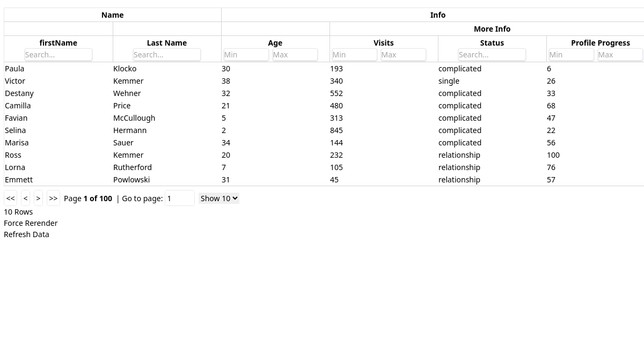Sort by the Visits column header

(x=383, y=42)
